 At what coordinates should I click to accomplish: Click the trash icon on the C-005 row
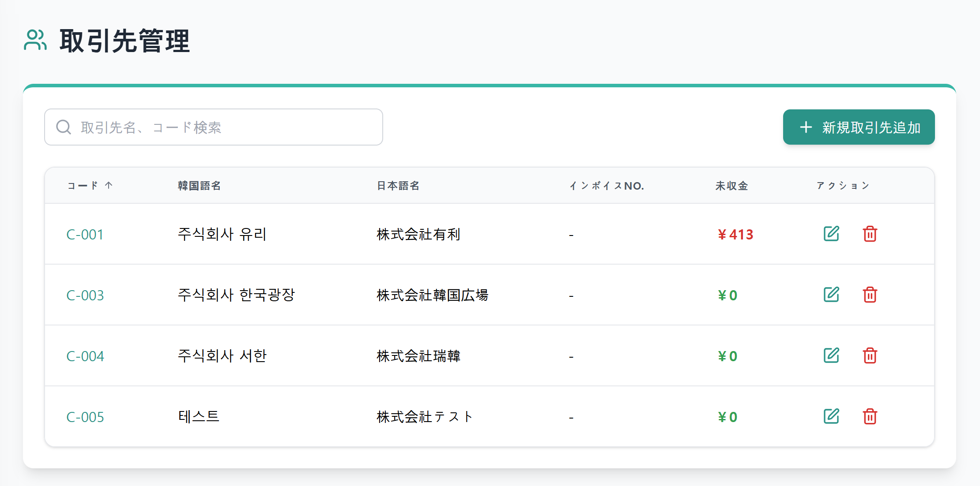tap(870, 416)
